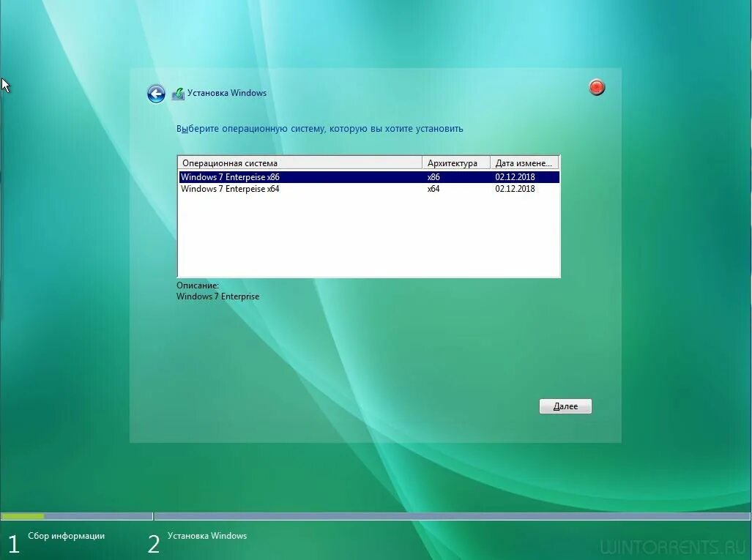Close setup with the red round button

597,87
